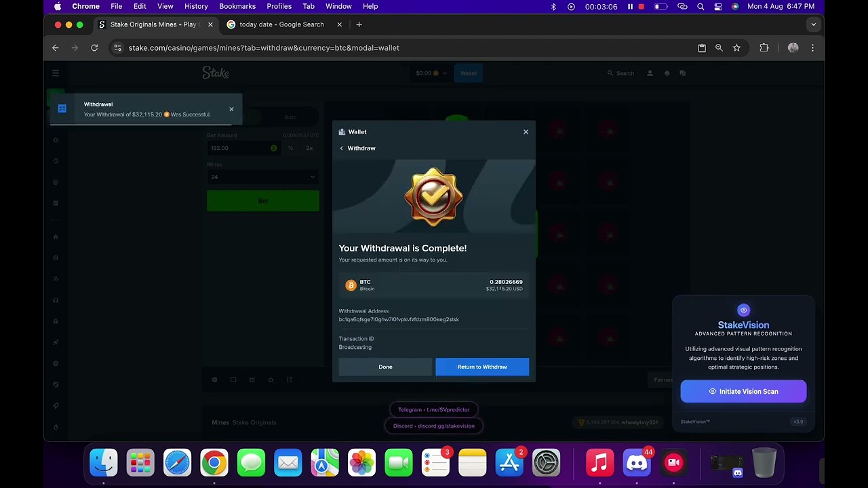Click the Stake site Search field

[620, 73]
